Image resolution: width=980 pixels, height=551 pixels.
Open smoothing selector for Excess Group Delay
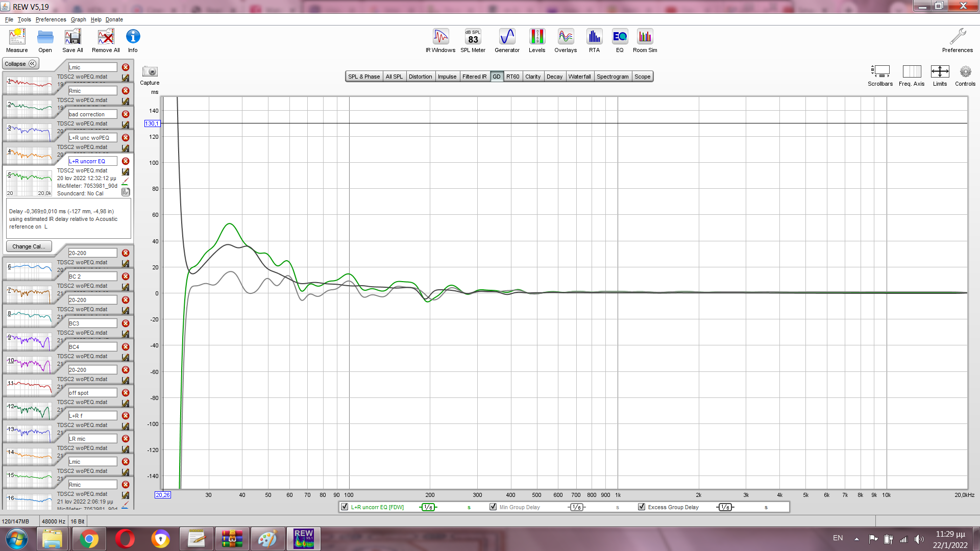coord(725,507)
